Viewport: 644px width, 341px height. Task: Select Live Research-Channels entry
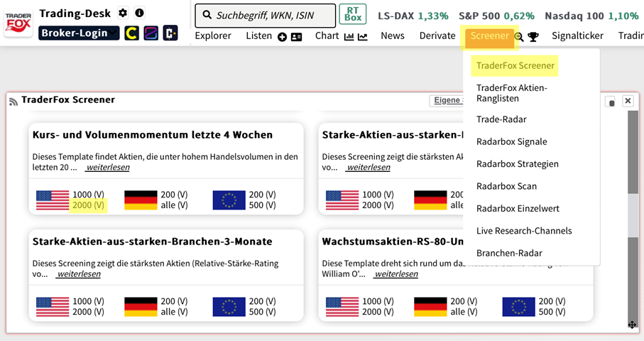[x=524, y=230]
